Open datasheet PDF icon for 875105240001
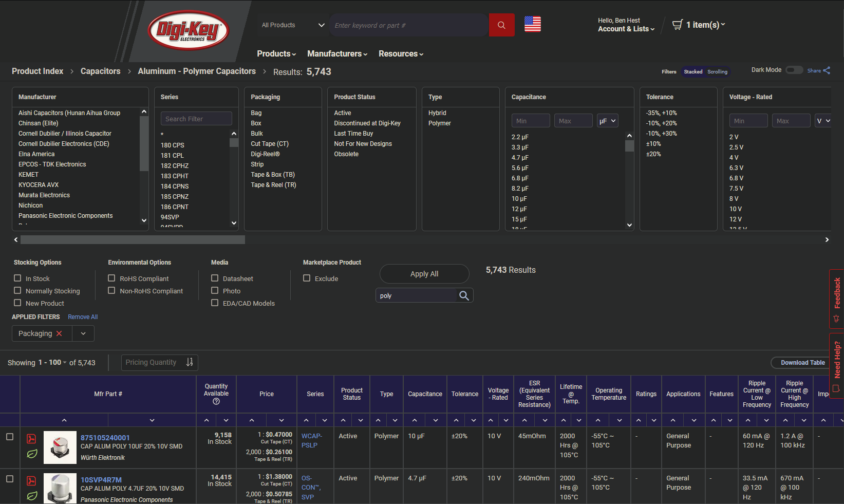Viewport: 844px width, 504px height. (31, 439)
